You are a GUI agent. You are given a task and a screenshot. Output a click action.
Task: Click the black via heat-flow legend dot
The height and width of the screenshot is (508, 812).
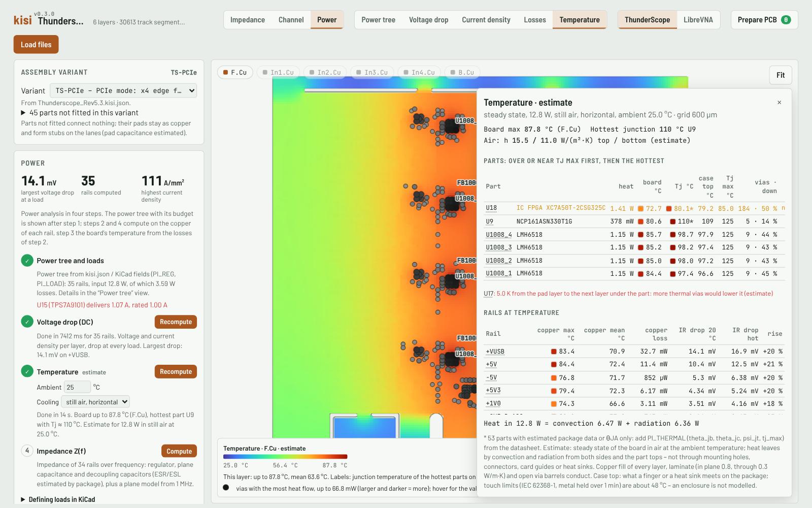point(226,488)
